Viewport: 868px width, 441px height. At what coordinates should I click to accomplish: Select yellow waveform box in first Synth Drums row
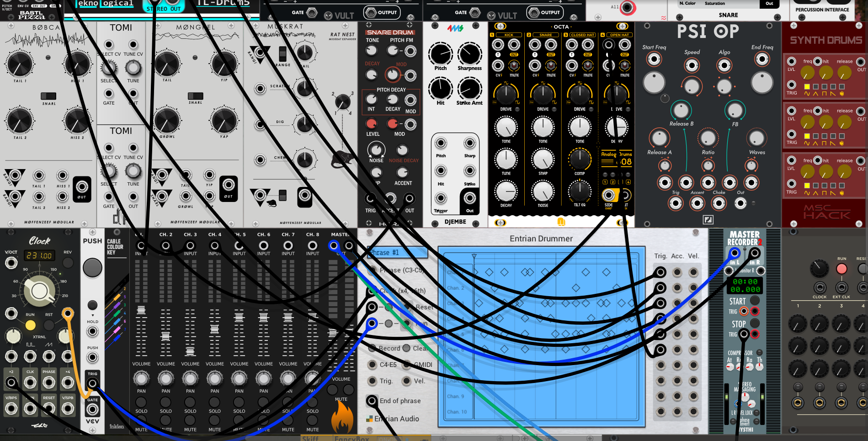[807, 86]
